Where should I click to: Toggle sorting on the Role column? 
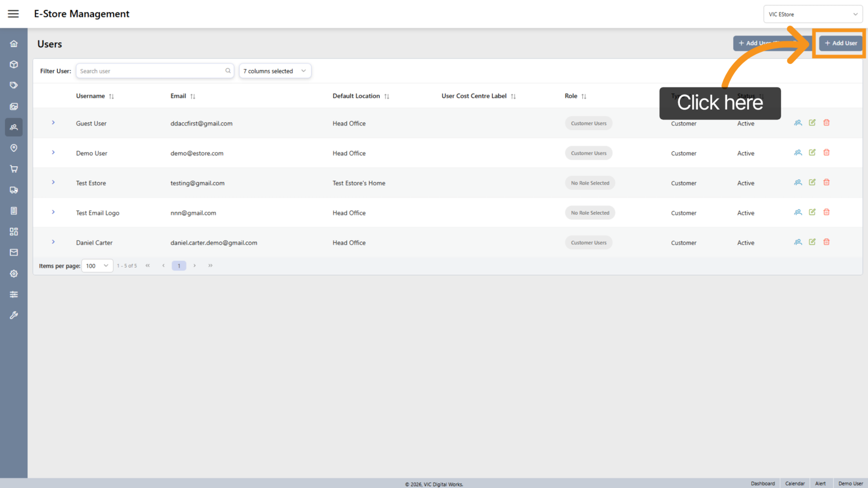pos(584,96)
